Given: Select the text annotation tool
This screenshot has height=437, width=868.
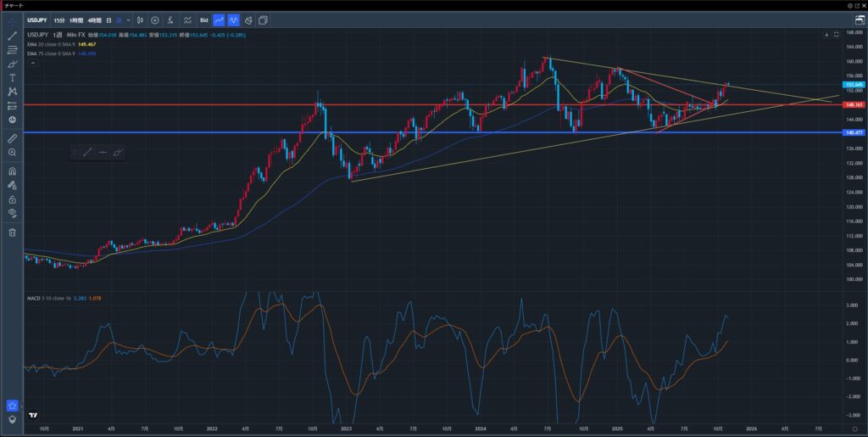Looking at the screenshot, I should (13, 77).
